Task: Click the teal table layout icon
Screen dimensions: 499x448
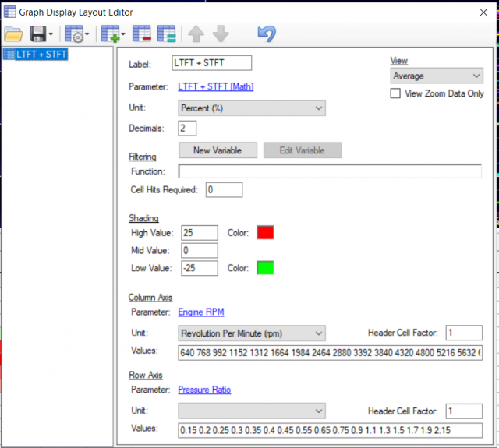Action: [x=165, y=34]
